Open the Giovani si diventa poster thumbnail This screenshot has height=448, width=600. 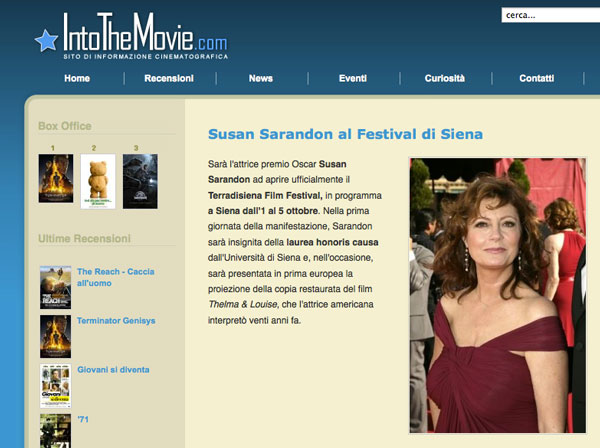tap(55, 386)
